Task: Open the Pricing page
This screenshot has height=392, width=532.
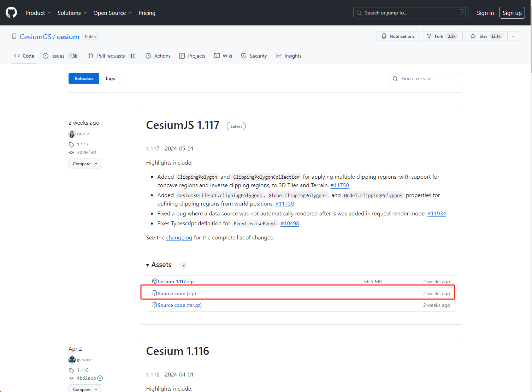Action: coord(147,13)
